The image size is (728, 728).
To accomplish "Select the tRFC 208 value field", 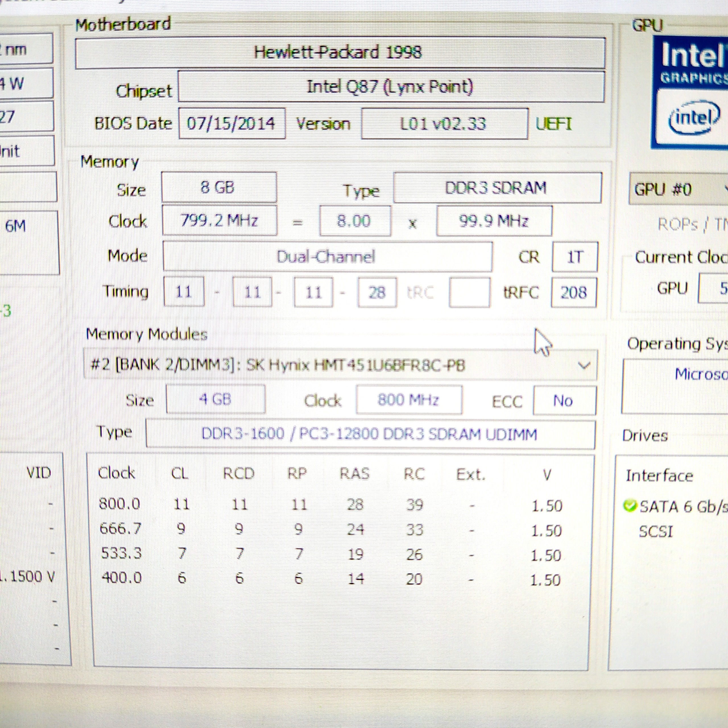I will (574, 292).
